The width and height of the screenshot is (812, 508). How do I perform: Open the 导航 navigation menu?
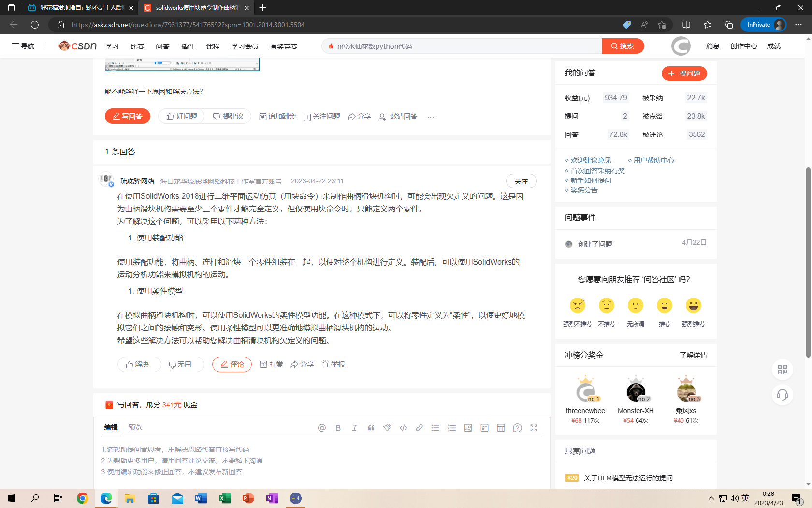click(x=23, y=46)
